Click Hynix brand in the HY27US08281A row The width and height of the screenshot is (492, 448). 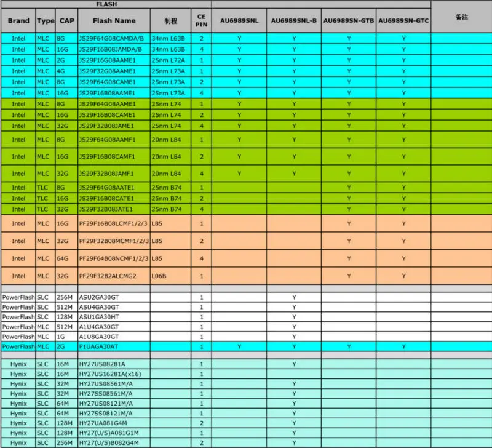[x=18, y=364]
